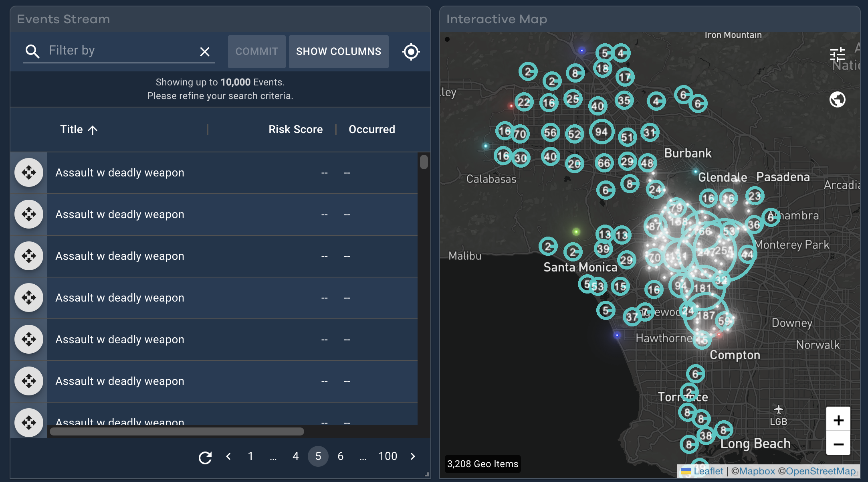Click the vertical scrollbar of the events table
The width and height of the screenshot is (868, 482).
click(424, 162)
